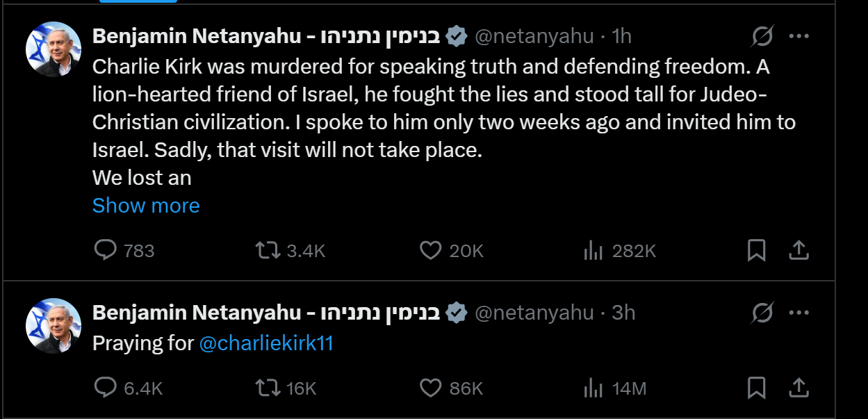Share the Praying for post
868x419 pixels.
[799, 388]
